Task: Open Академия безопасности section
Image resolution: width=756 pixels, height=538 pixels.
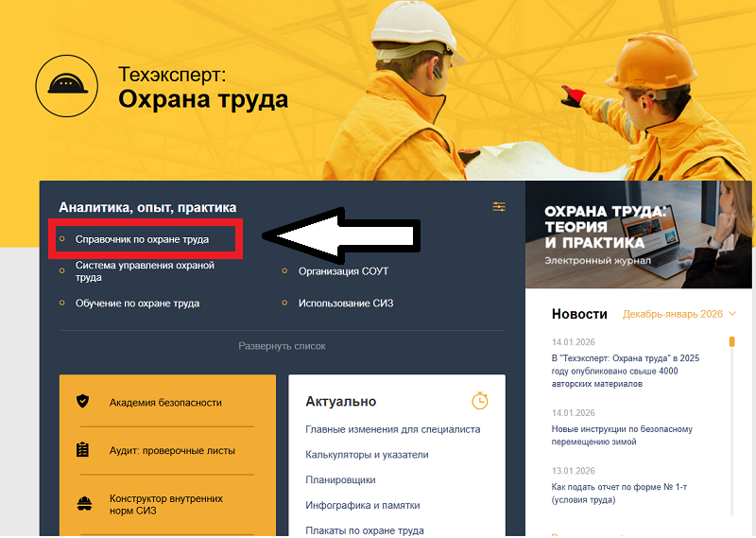Action: 164,402
